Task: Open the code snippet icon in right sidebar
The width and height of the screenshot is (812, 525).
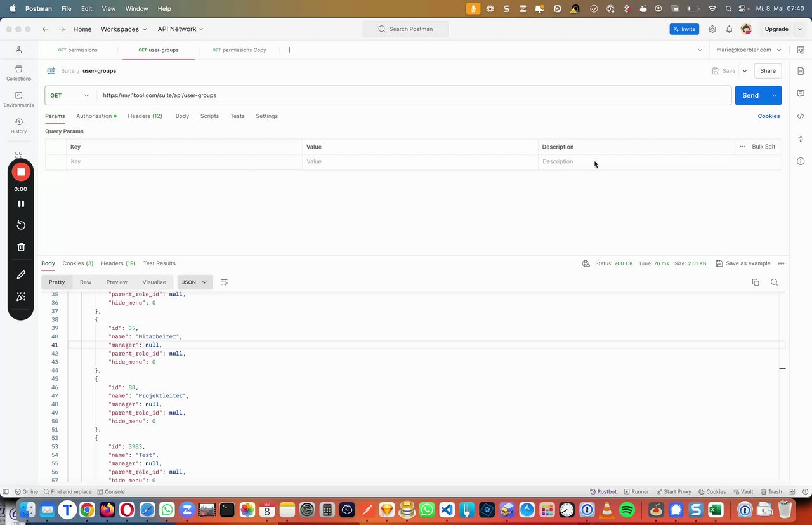Action: coord(801,116)
